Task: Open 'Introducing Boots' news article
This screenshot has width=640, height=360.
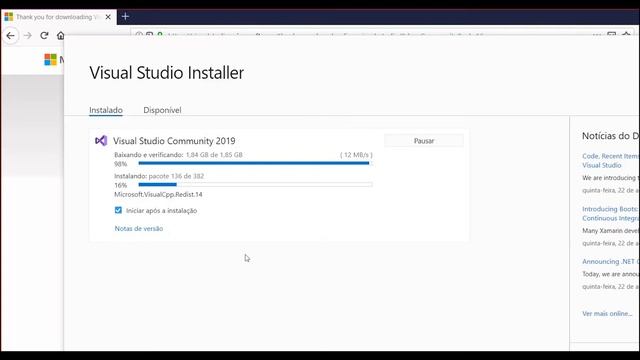Action: [x=611, y=213]
